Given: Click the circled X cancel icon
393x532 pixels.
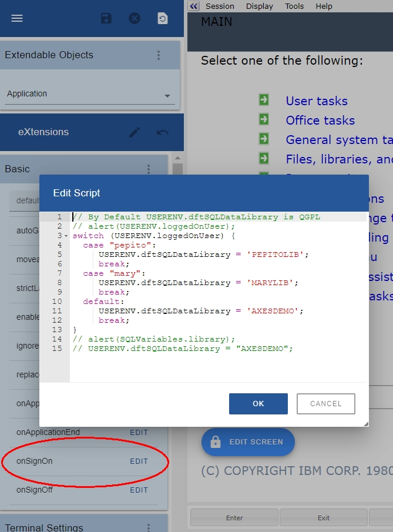Looking at the screenshot, I should pyautogui.click(x=135, y=18).
